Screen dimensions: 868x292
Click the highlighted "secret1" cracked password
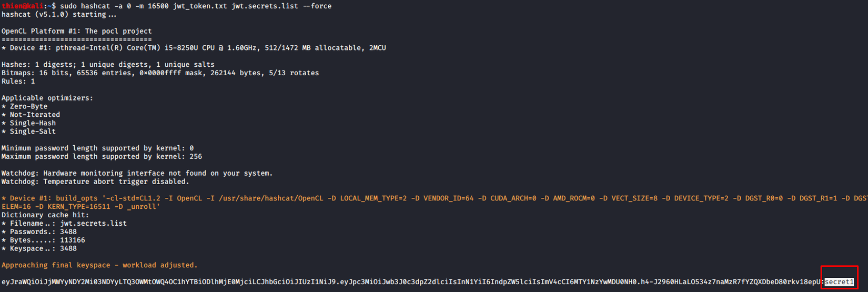coord(839,282)
